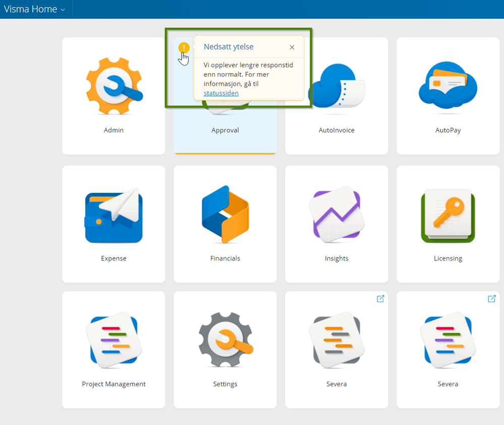504x425 pixels.
Task: Follow the statussiden link
Action: pos(221,93)
